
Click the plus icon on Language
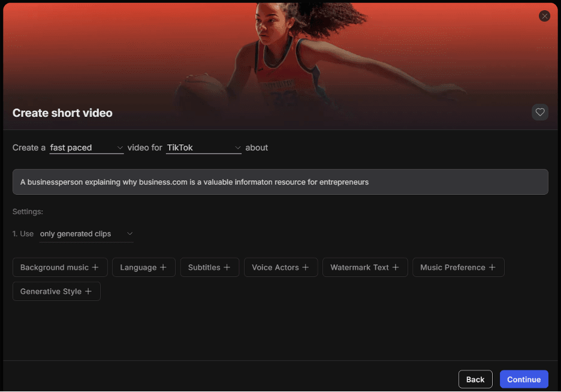click(163, 267)
